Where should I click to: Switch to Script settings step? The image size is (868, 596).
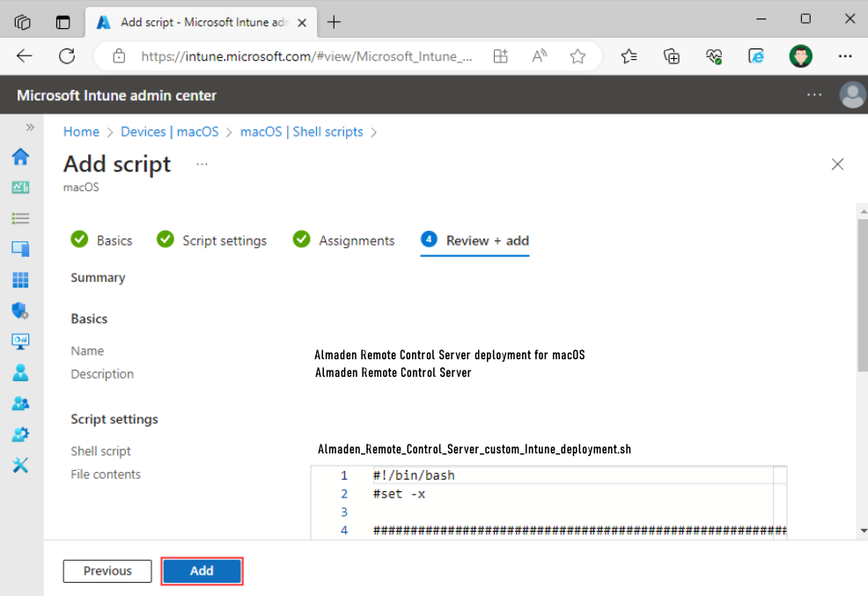click(212, 240)
